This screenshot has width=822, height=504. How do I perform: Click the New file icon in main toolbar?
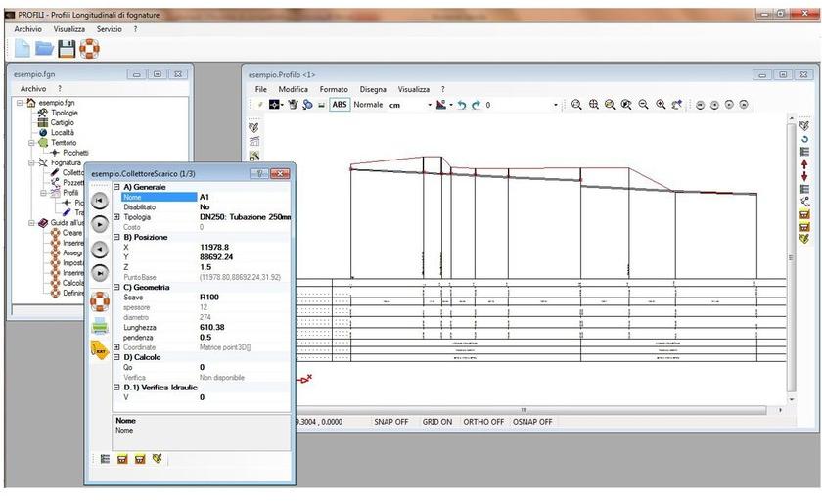click(22, 48)
